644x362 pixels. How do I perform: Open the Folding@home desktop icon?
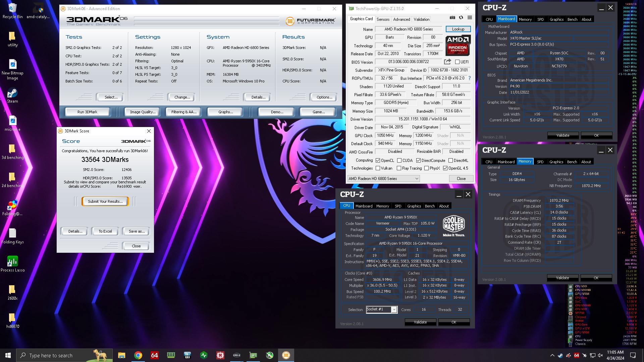click(x=12, y=207)
